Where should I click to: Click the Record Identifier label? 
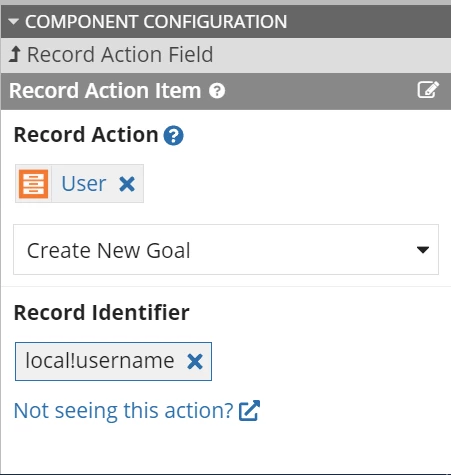(x=102, y=313)
